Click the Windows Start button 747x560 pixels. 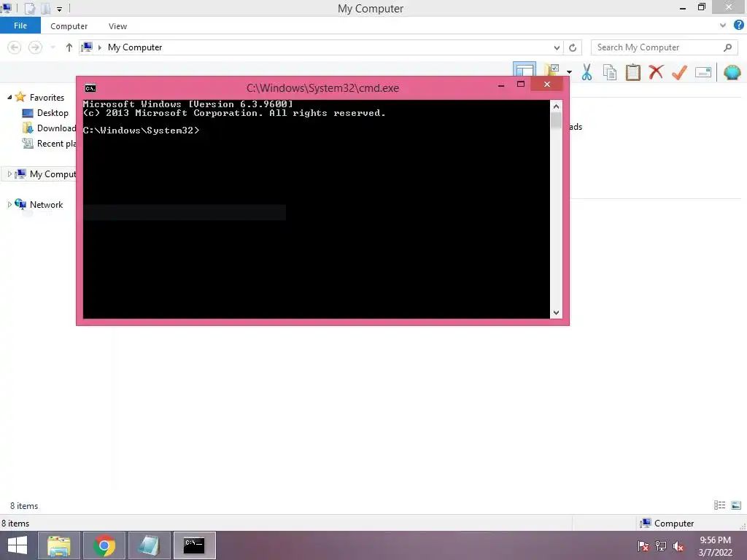(18, 545)
